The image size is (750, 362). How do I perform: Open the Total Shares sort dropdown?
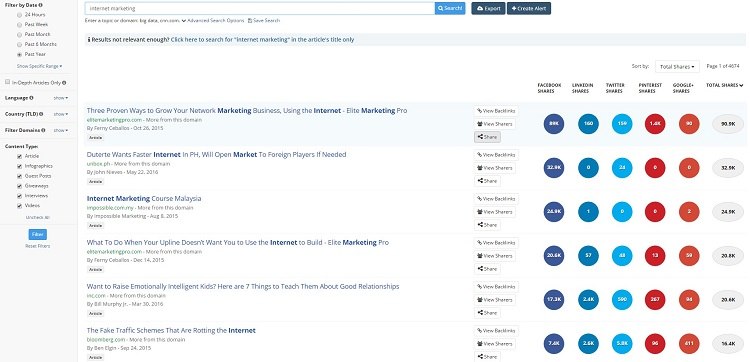[677, 66]
